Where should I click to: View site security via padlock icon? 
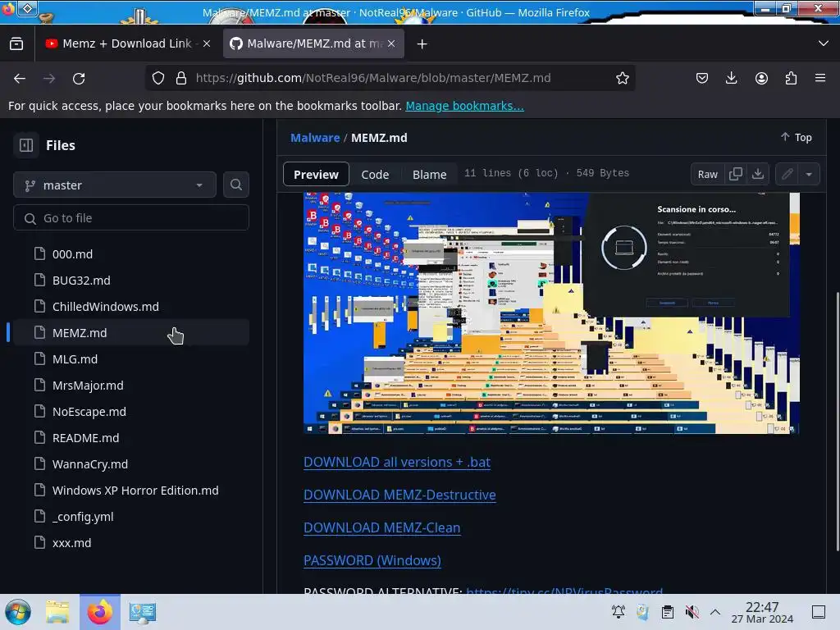pos(181,78)
